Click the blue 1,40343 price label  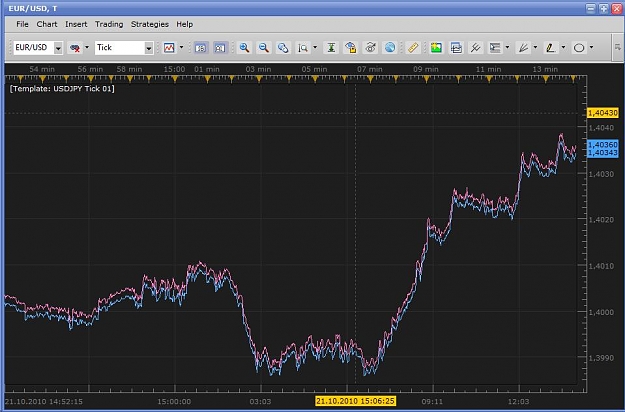point(603,153)
